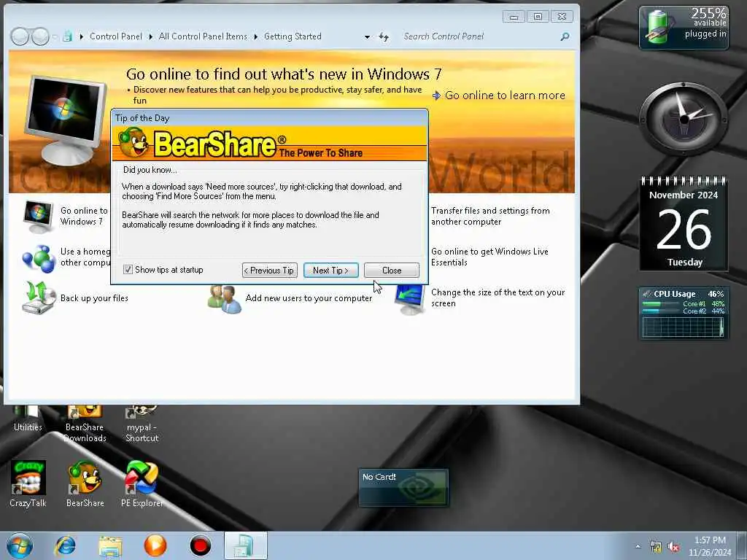Open Back up your files item
The image size is (747, 560).
[94, 298]
